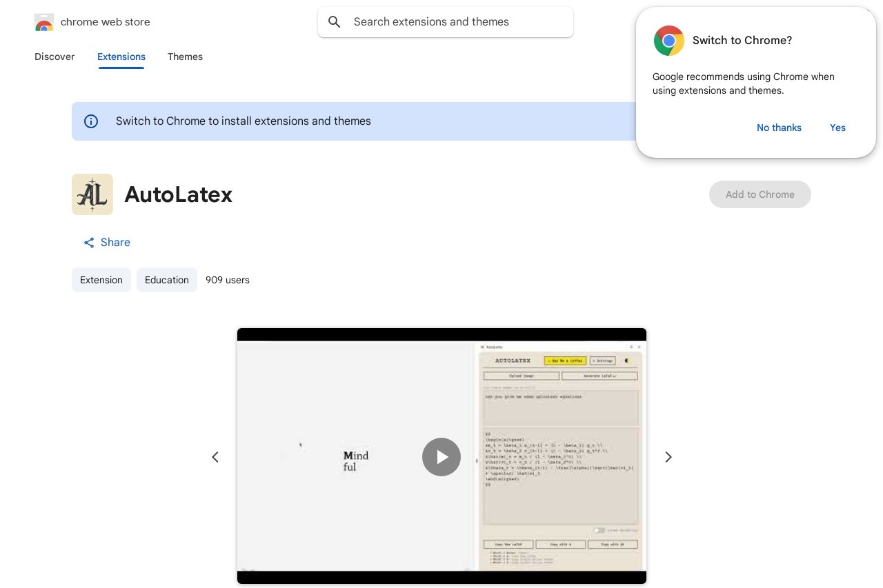Switch to the Themes tab
Screen dimensions: 883x588
185,57
